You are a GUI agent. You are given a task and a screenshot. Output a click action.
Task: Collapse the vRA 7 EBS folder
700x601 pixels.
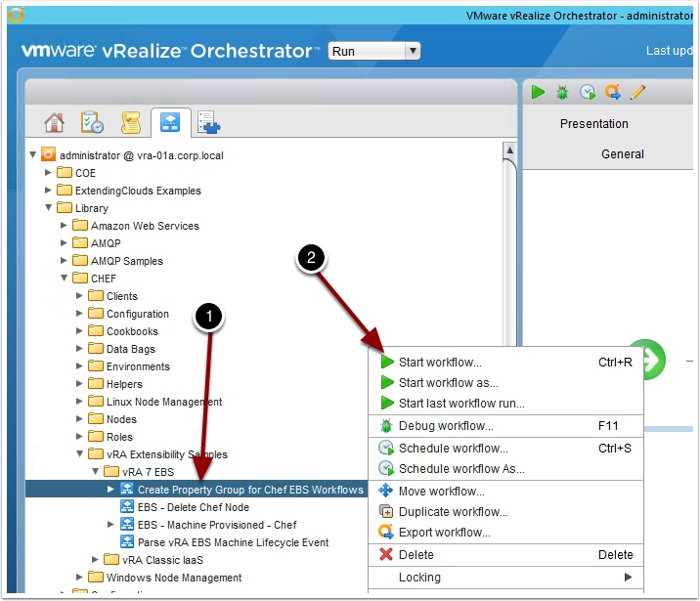point(95,471)
